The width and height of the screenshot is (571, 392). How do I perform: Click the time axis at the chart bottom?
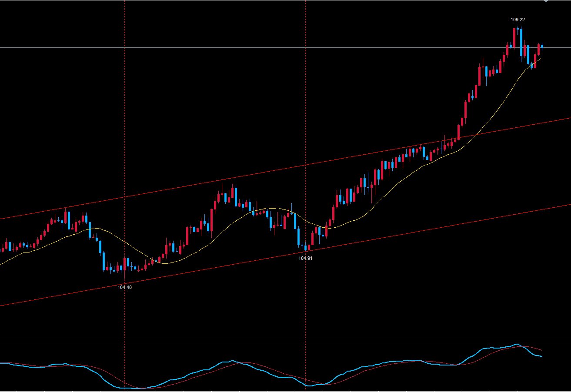[285, 391]
